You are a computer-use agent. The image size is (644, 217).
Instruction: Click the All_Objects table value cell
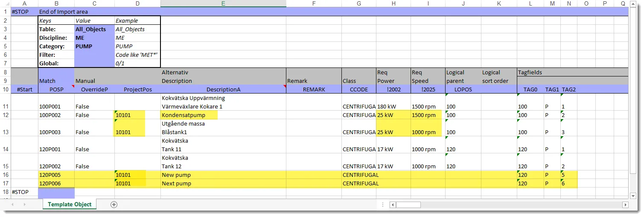(94, 29)
